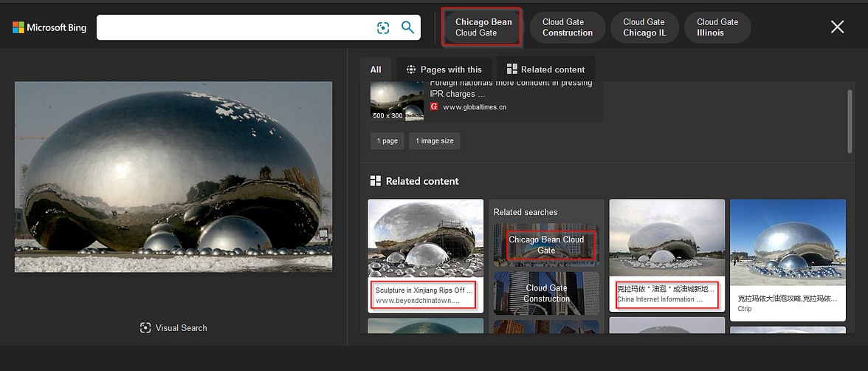Viewport: 868px width, 371px height.
Task: Select the Cloud Gate Construction suggestion chip
Action: (568, 27)
